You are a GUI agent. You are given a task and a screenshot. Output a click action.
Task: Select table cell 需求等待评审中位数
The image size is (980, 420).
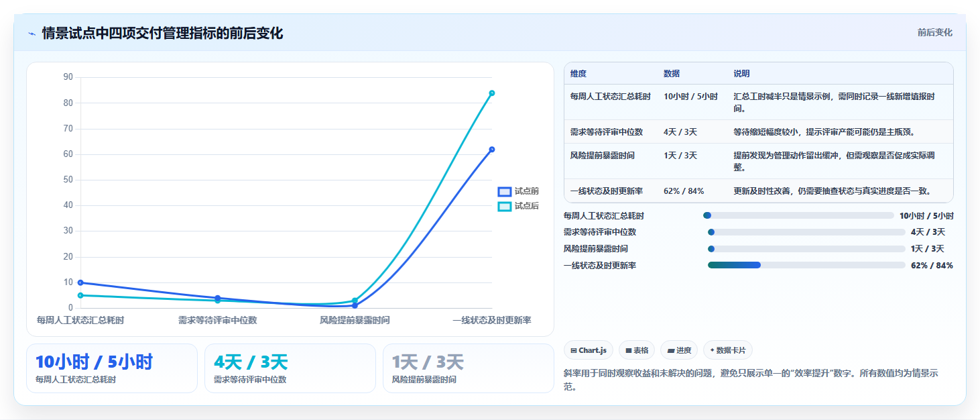coord(607,132)
